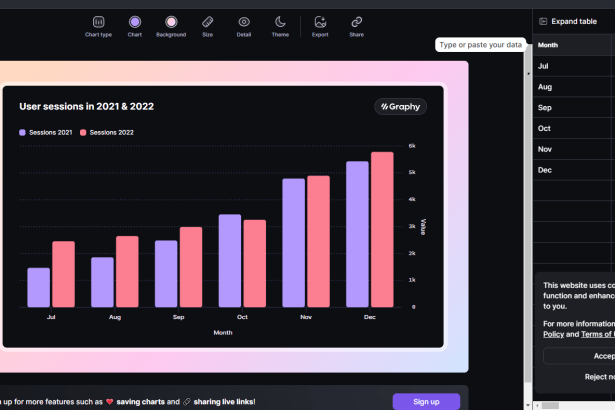
Task: Toggle the Sessions 2021 legend series
Action: tap(45, 132)
